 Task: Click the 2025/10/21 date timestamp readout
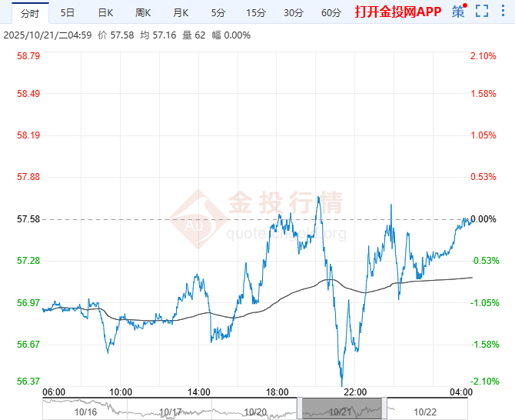click(48, 35)
